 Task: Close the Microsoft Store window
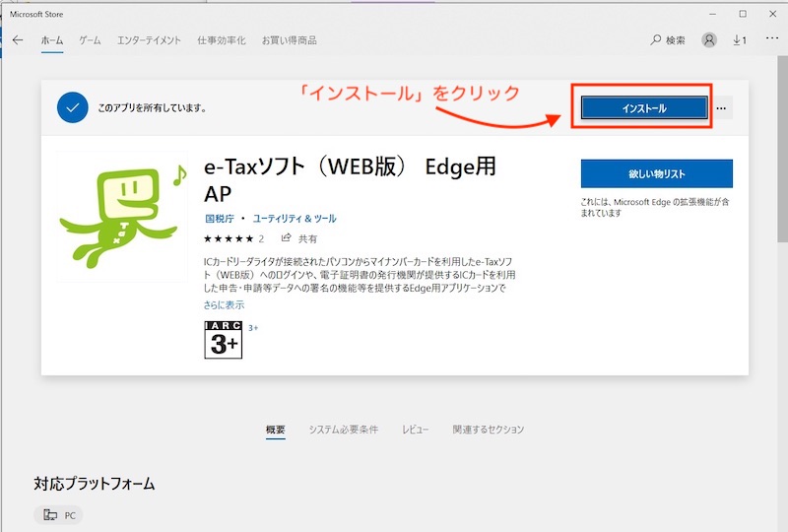pos(772,14)
